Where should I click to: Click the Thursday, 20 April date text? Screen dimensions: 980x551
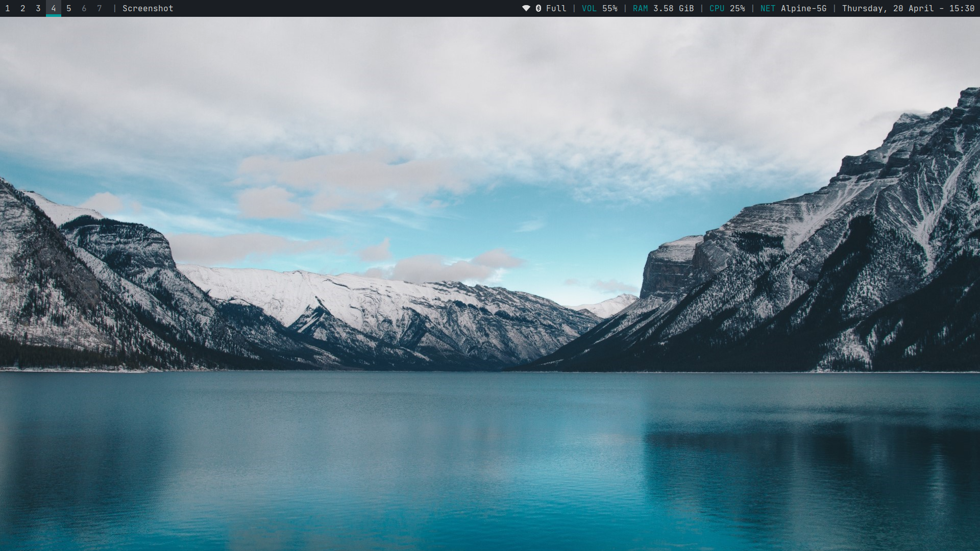coord(888,8)
